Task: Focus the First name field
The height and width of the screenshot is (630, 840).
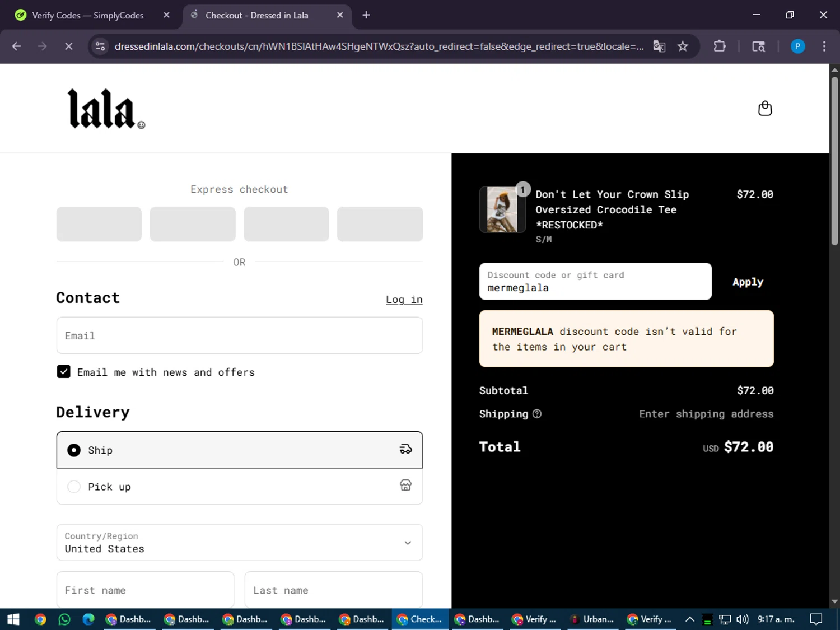Action: 145,590
